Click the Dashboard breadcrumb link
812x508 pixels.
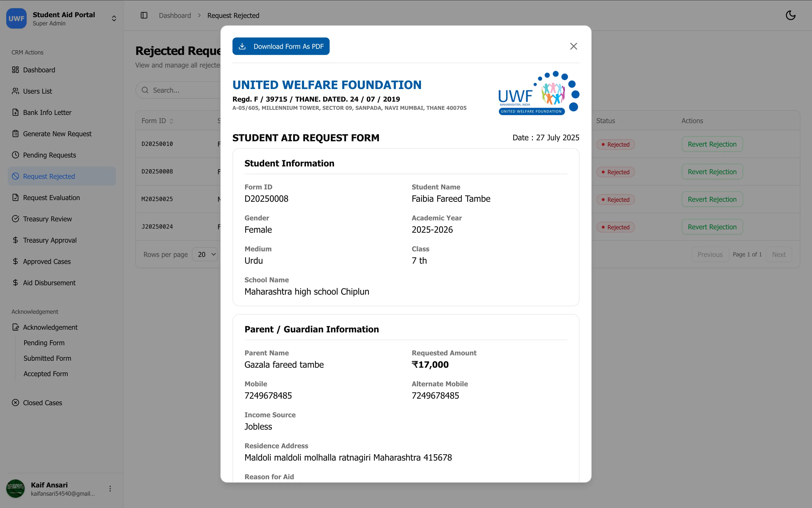pyautogui.click(x=175, y=15)
